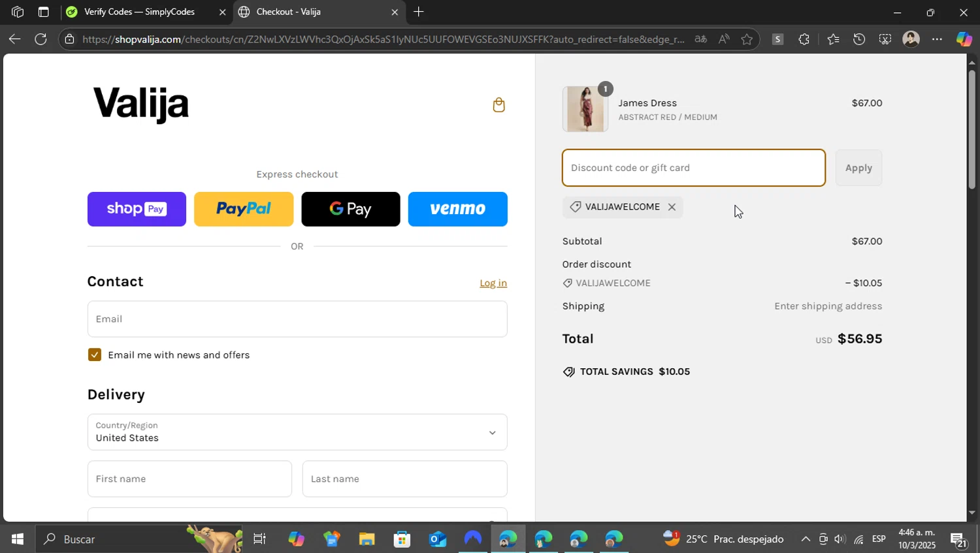Screen dimensions: 980x553
Task: Open workspaces icon in title bar
Action: (18, 12)
